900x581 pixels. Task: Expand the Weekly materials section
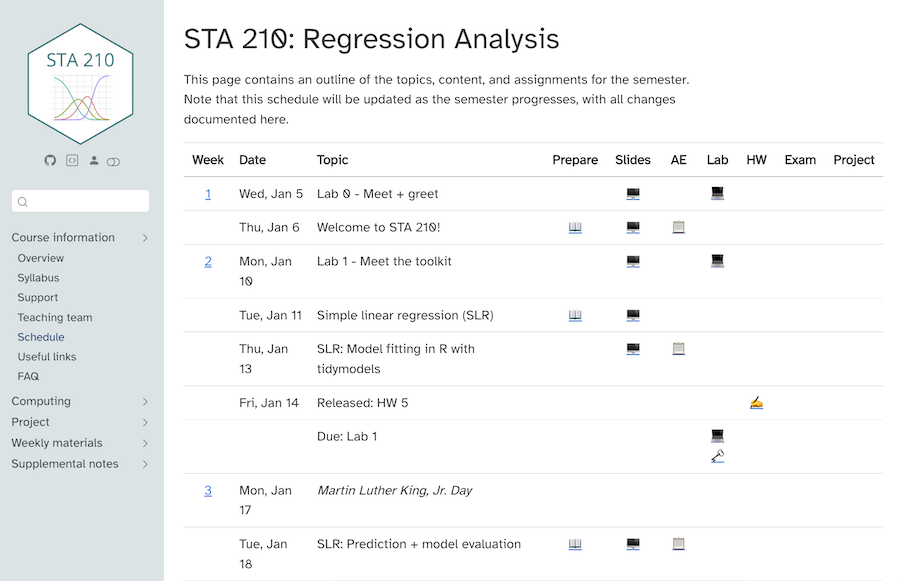pyautogui.click(x=145, y=443)
